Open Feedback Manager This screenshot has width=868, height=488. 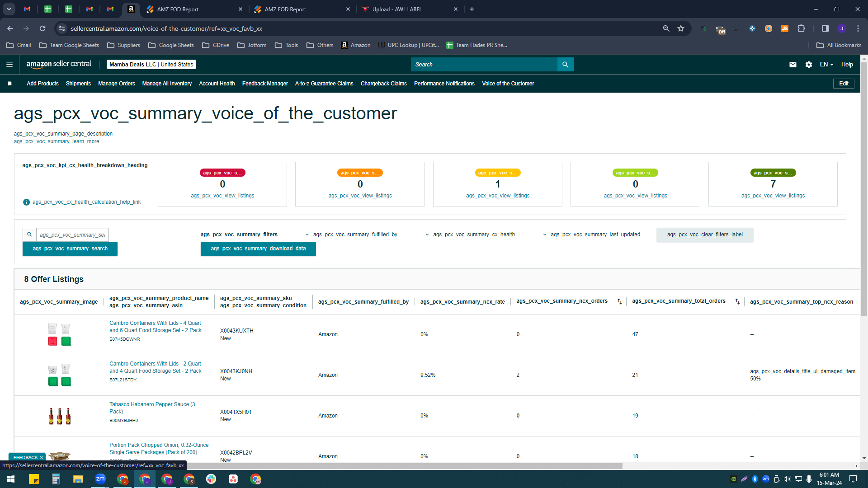265,84
